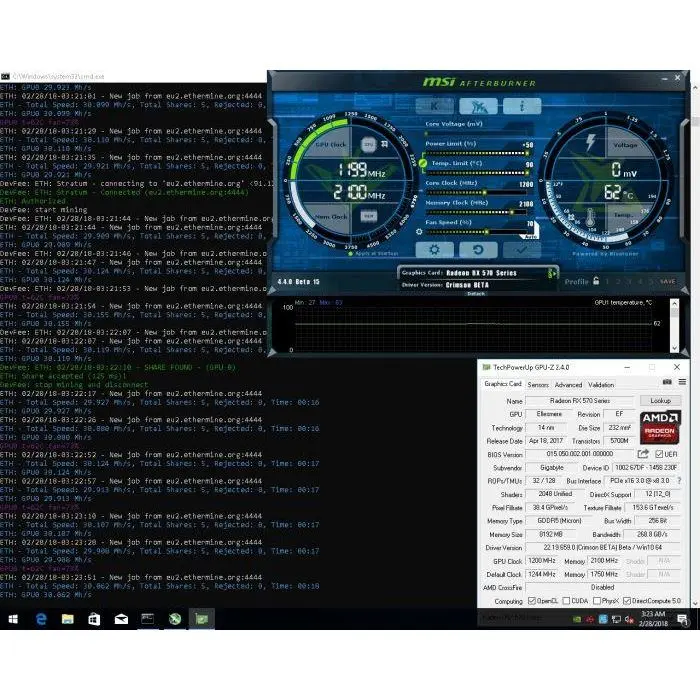Click AMD Radeon logo in GPU-Z

(x=660, y=427)
